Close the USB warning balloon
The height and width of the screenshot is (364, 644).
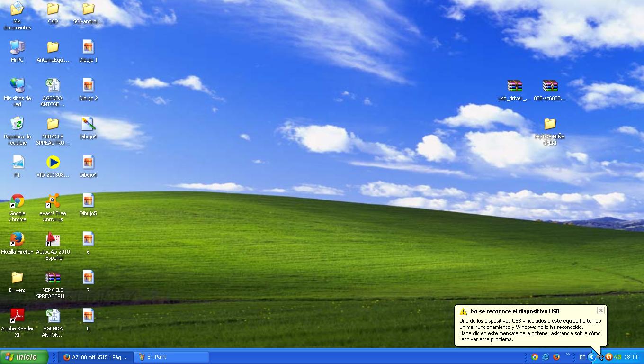pyautogui.click(x=600, y=310)
